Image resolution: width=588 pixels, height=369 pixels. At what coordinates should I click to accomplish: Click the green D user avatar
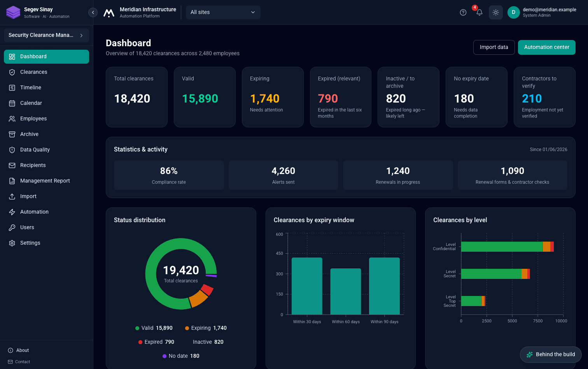pyautogui.click(x=513, y=12)
